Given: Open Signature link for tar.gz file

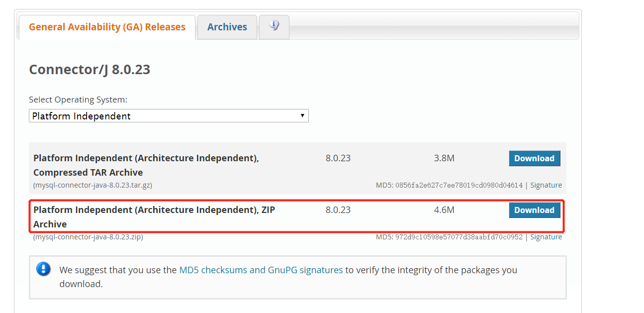Looking at the screenshot, I should point(546,185).
